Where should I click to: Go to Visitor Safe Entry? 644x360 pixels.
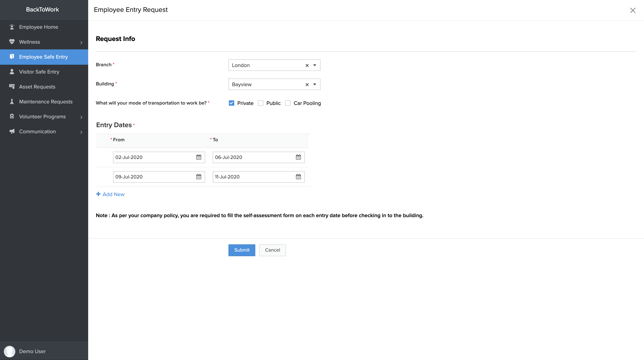(39, 72)
